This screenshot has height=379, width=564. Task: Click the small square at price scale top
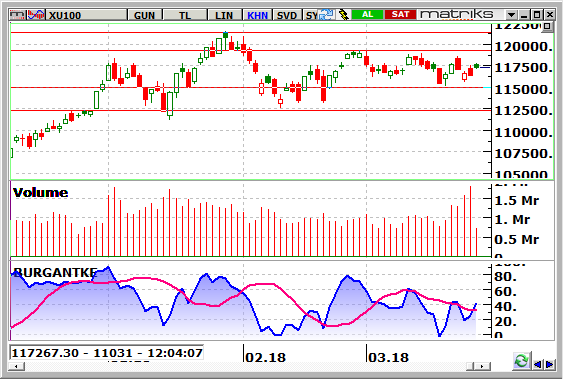pyautogui.click(x=547, y=26)
